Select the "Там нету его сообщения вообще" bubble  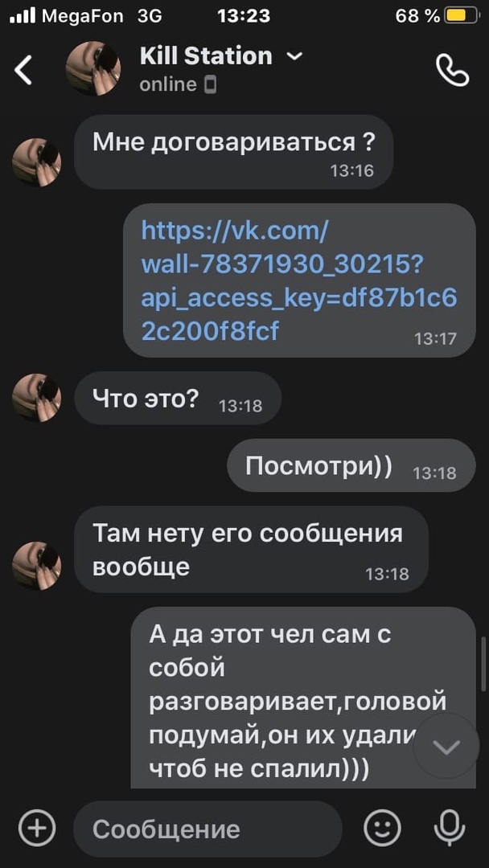click(252, 549)
